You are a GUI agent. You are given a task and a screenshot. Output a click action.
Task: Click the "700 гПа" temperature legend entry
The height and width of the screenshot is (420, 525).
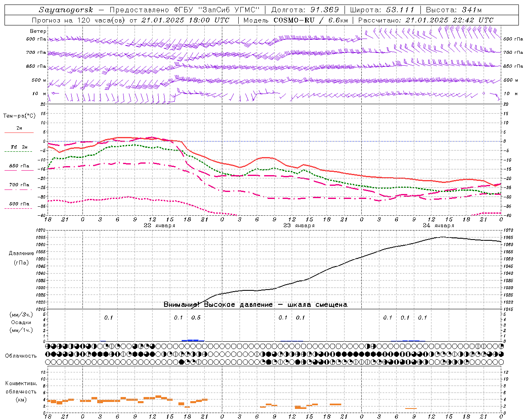point(19,185)
